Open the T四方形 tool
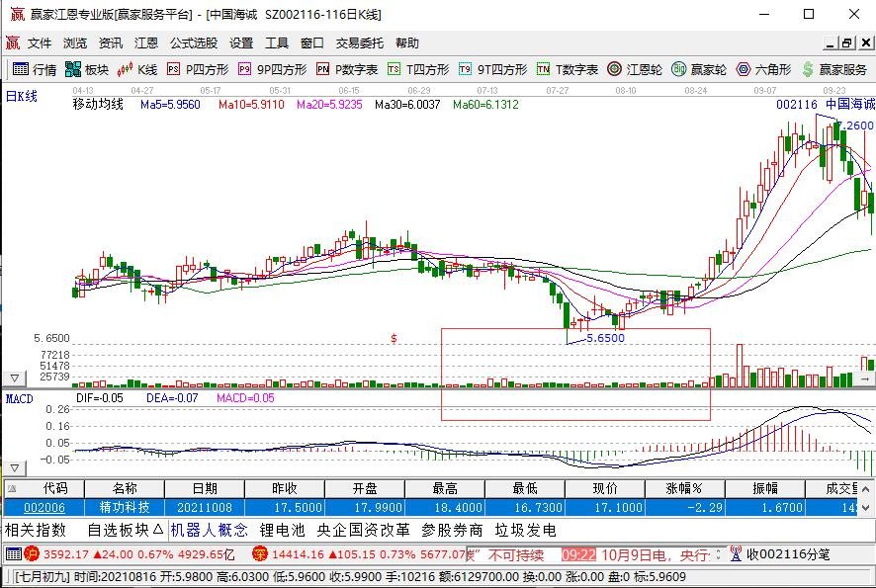This screenshot has width=876, height=588. click(x=418, y=69)
